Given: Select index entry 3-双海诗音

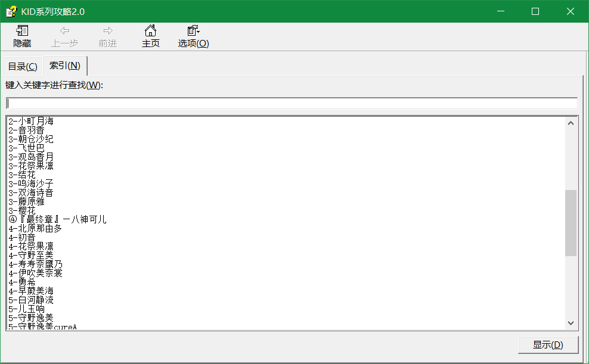Looking at the screenshot, I should click(31, 193).
